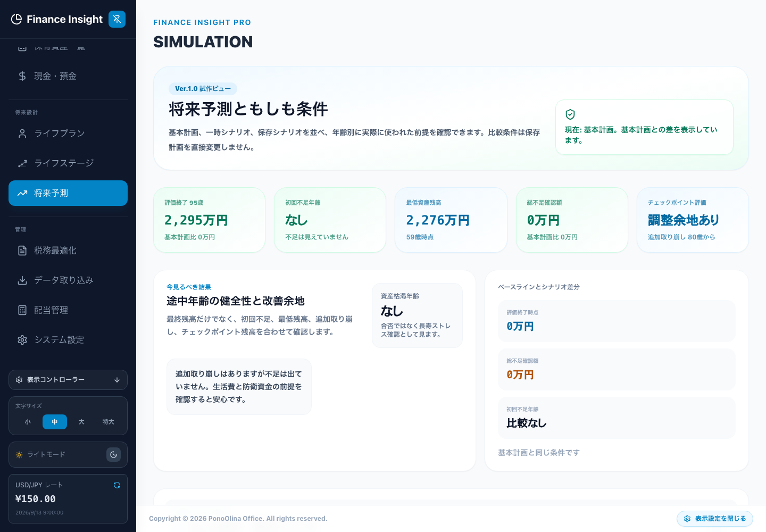
Task: Click the 基本計画と同じ条件です note
Action: pyautogui.click(x=539, y=453)
